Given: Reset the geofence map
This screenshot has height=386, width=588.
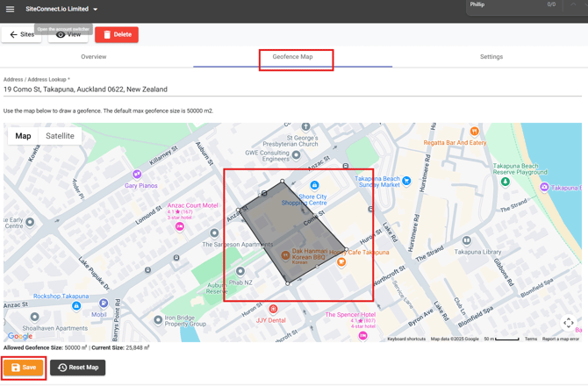Looking at the screenshot, I should [78, 368].
